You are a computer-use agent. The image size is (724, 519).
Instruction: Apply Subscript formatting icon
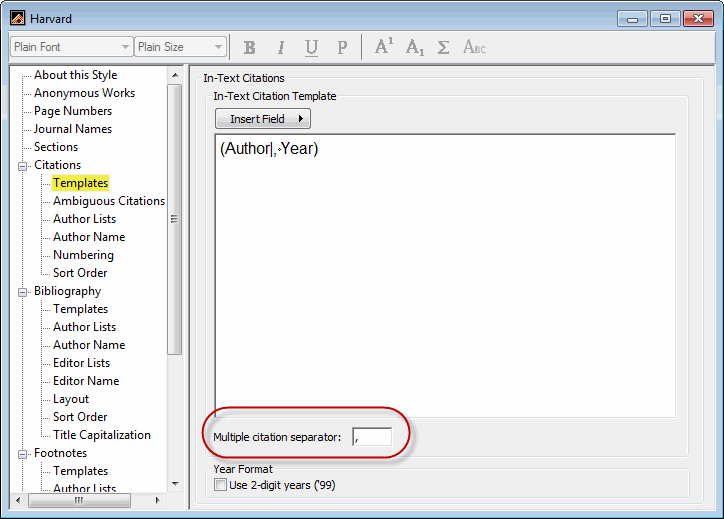click(415, 48)
